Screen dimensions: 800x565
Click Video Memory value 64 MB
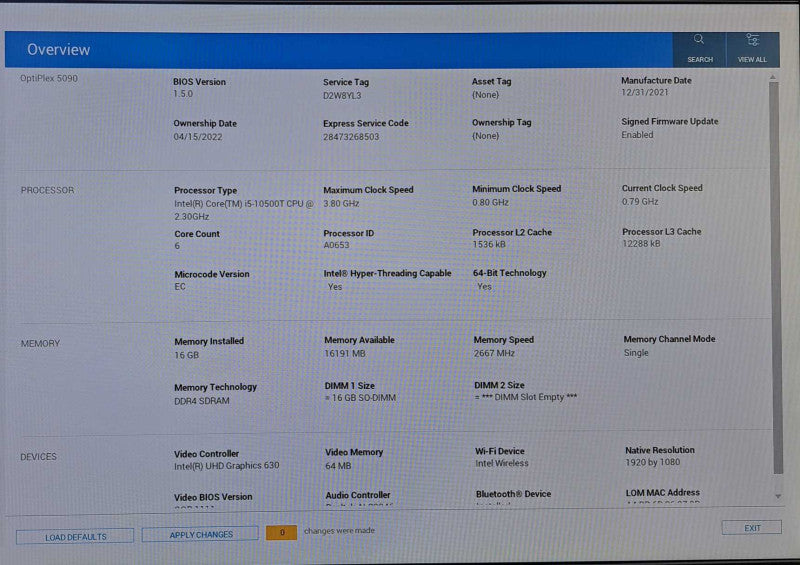[x=338, y=465]
